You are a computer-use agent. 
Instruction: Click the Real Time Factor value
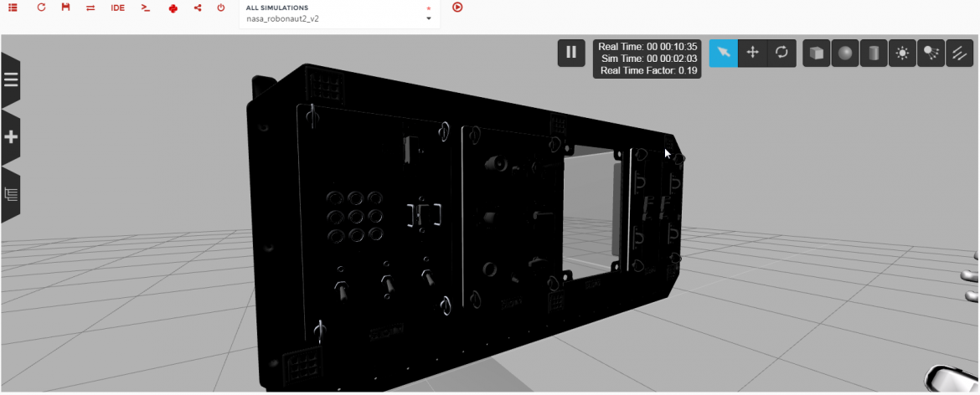(x=689, y=70)
